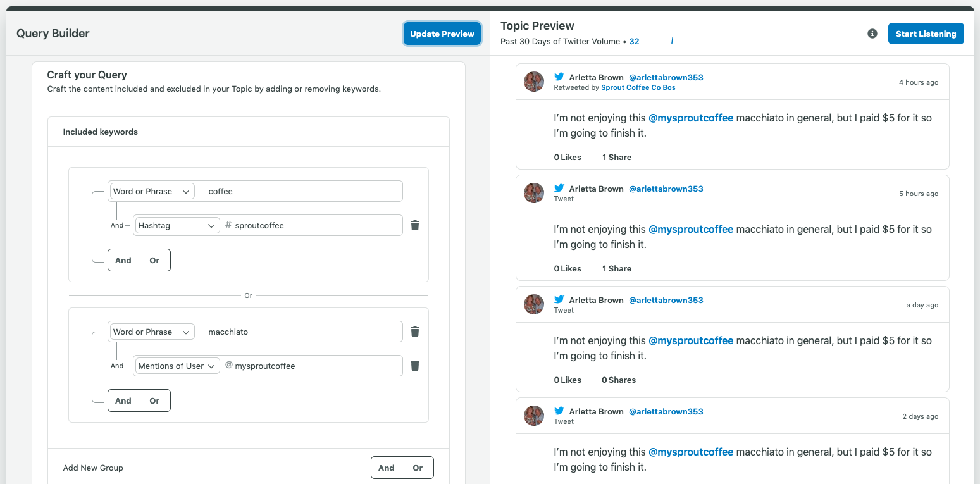Add an And condition to the macchiato group

click(x=123, y=400)
